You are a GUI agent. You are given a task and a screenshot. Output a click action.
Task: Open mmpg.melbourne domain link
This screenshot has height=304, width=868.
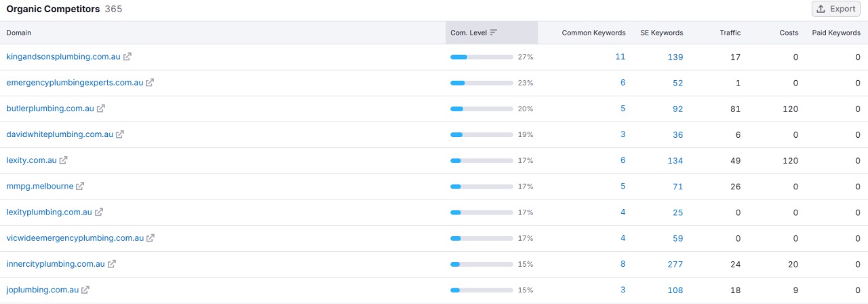[40, 186]
